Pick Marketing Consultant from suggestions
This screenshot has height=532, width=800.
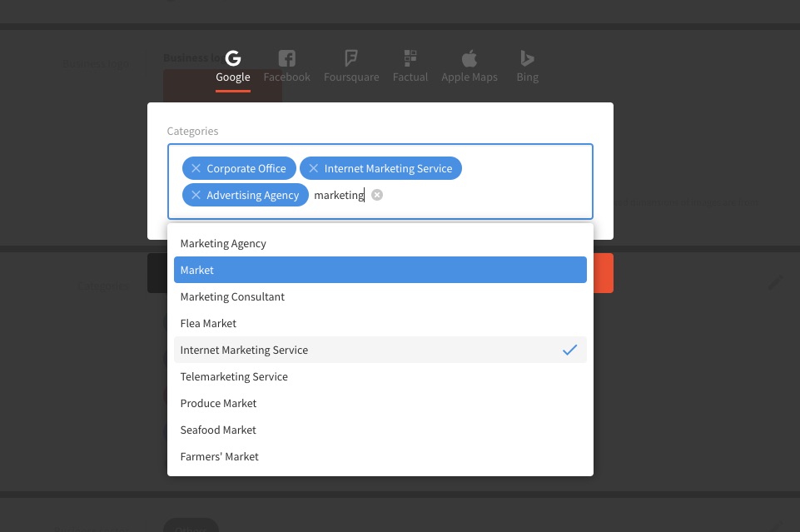coord(380,296)
